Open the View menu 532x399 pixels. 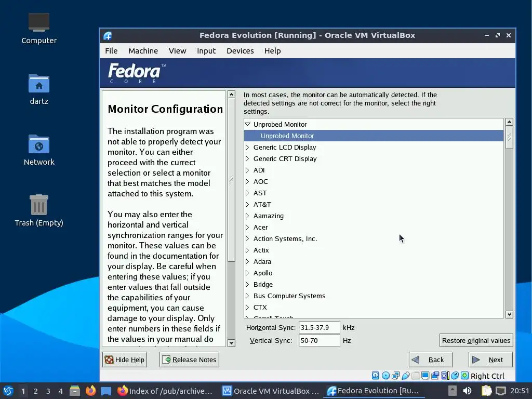coord(178,51)
